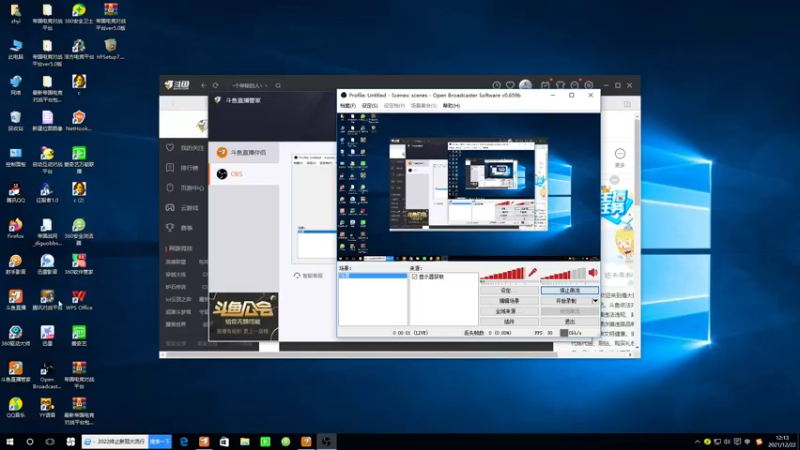Adjust the microphone volume meter
The width and height of the screenshot is (800, 450).
pyautogui.click(x=503, y=274)
